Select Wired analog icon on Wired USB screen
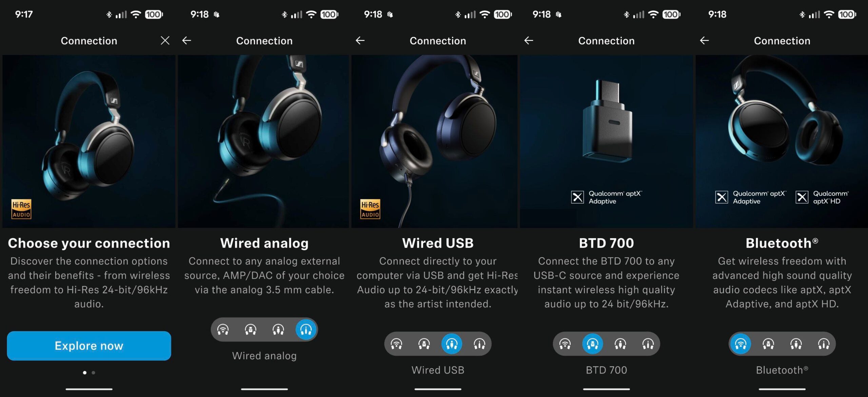The width and height of the screenshot is (868, 397). pyautogui.click(x=479, y=344)
